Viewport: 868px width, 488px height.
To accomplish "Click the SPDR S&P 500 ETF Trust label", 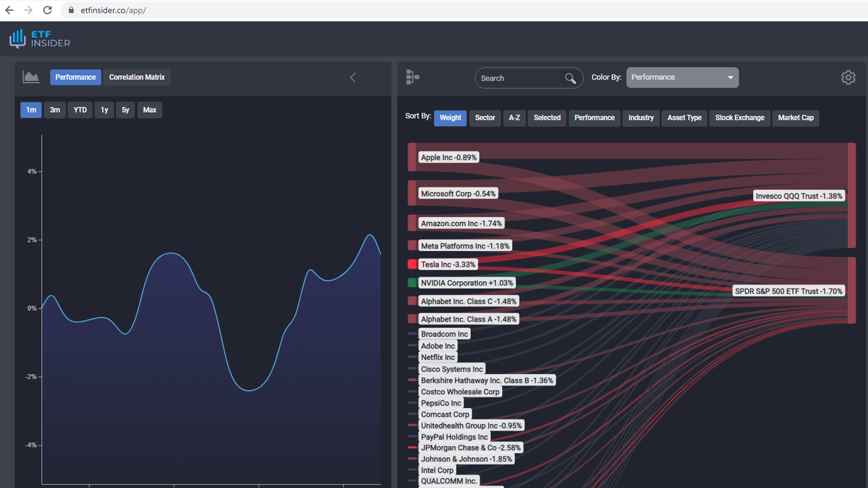I will tap(789, 291).
